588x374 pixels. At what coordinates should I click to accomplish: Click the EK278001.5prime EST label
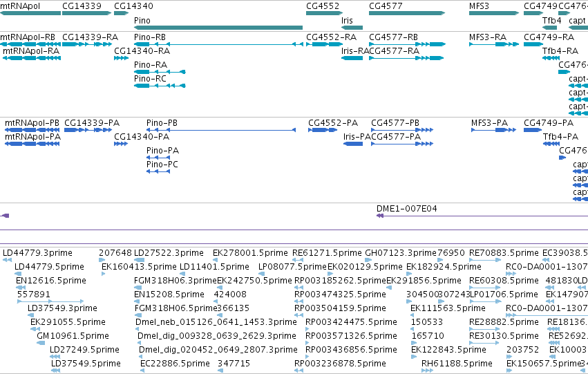(250, 253)
